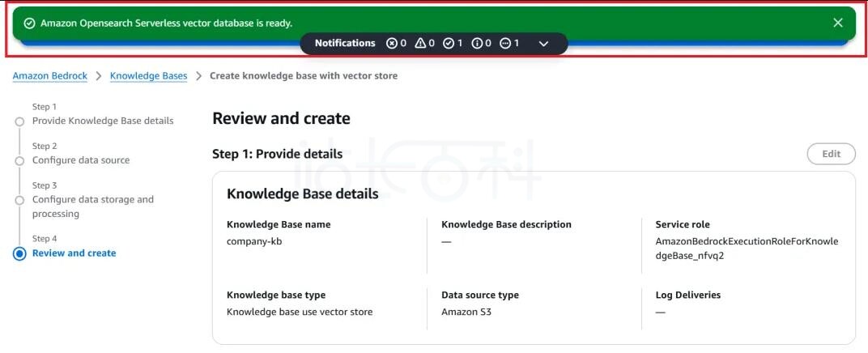Viewport: 868px width, 353px height.
Task: Click the active Step 4 radio indicator
Action: [x=19, y=253]
